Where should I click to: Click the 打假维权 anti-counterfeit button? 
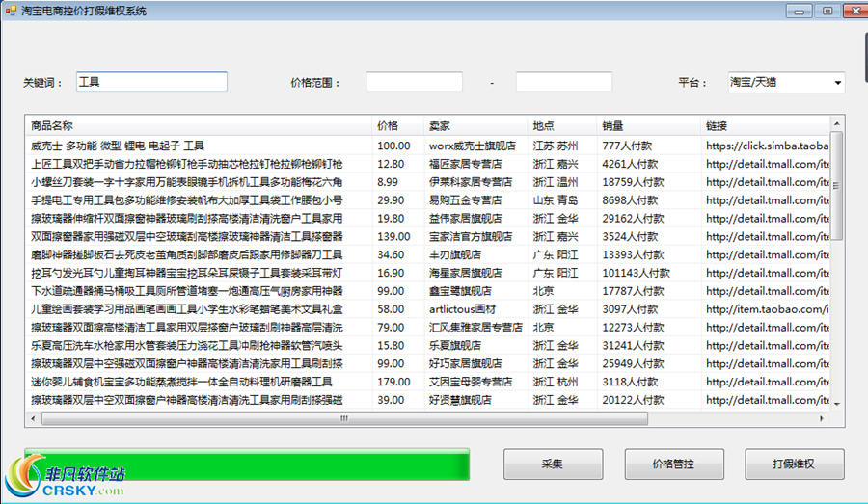coord(795,464)
